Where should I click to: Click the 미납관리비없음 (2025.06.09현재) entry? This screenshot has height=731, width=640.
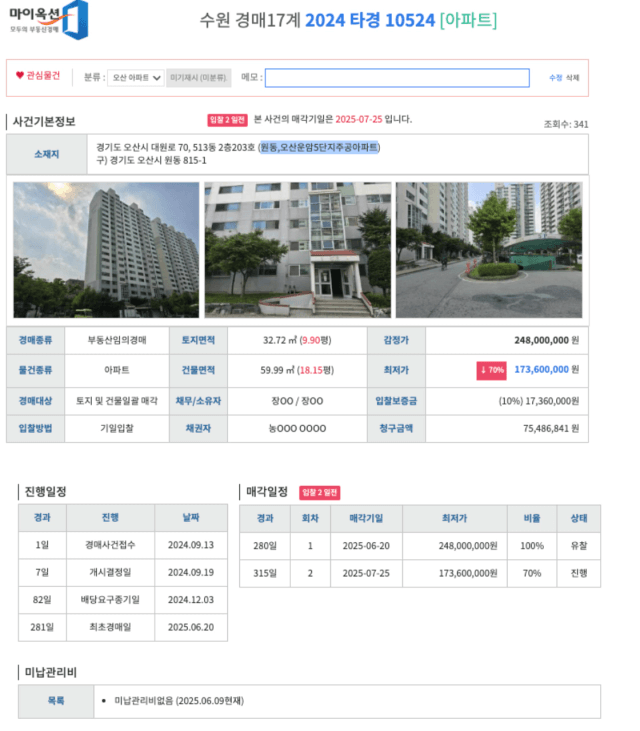click(179, 701)
